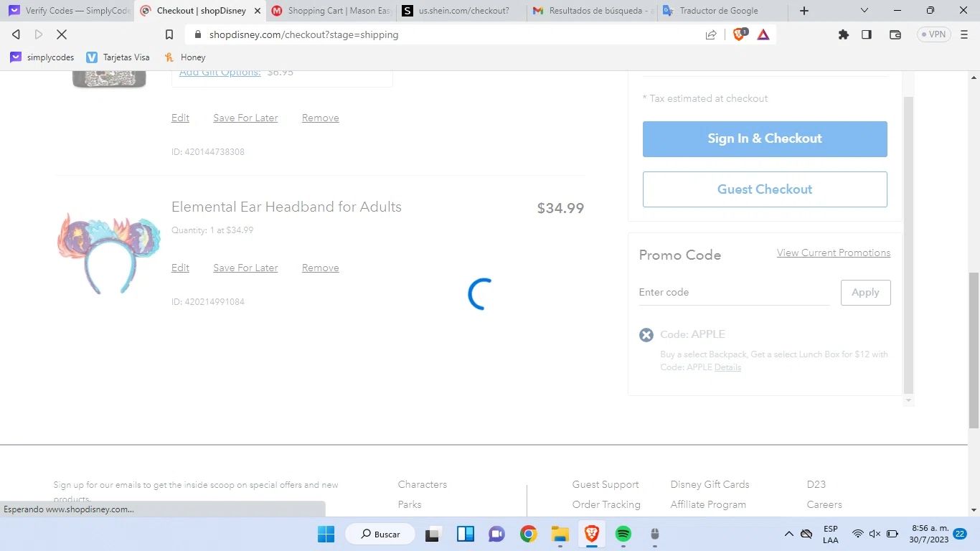Click the order summary panel scrollbar

[x=909, y=245]
